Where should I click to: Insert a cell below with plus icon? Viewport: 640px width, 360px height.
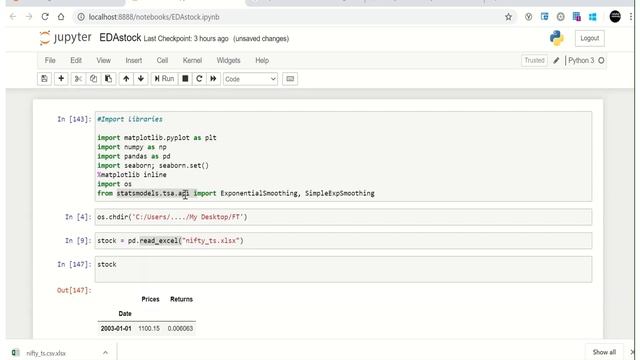[x=61, y=79]
